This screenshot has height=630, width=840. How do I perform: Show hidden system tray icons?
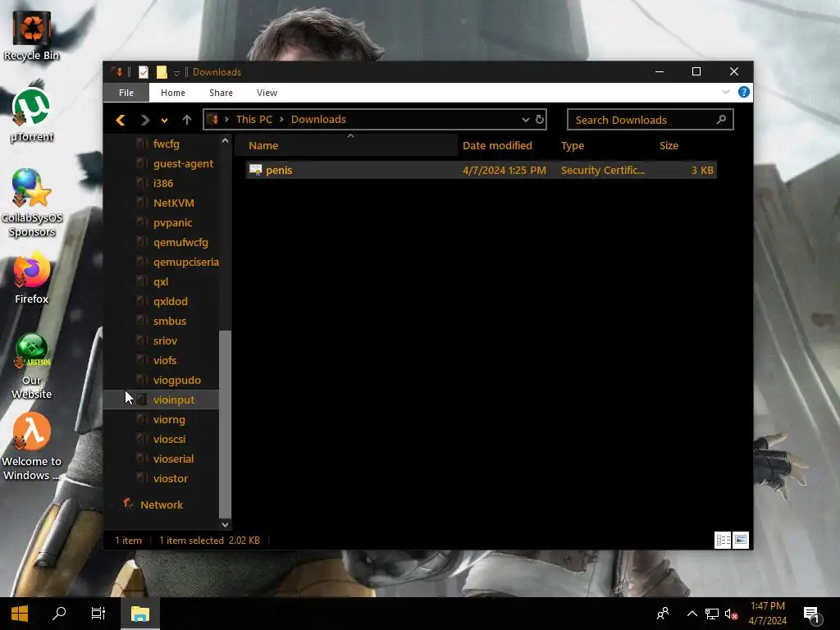click(x=692, y=614)
